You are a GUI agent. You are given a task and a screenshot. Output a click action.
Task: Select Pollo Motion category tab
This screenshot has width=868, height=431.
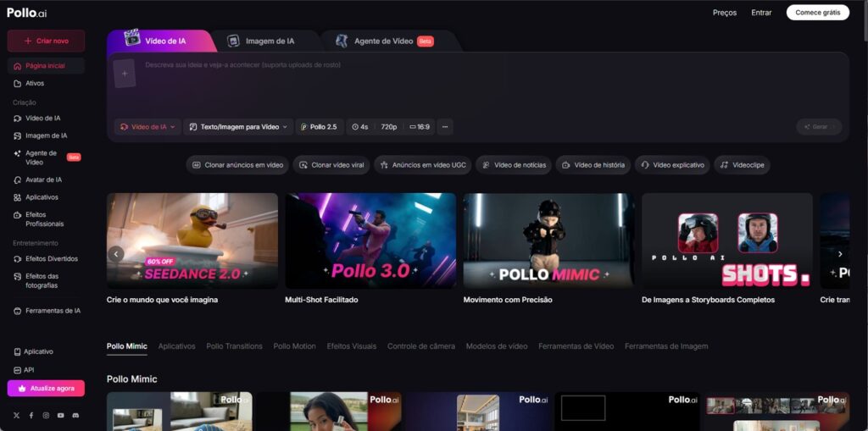294,346
